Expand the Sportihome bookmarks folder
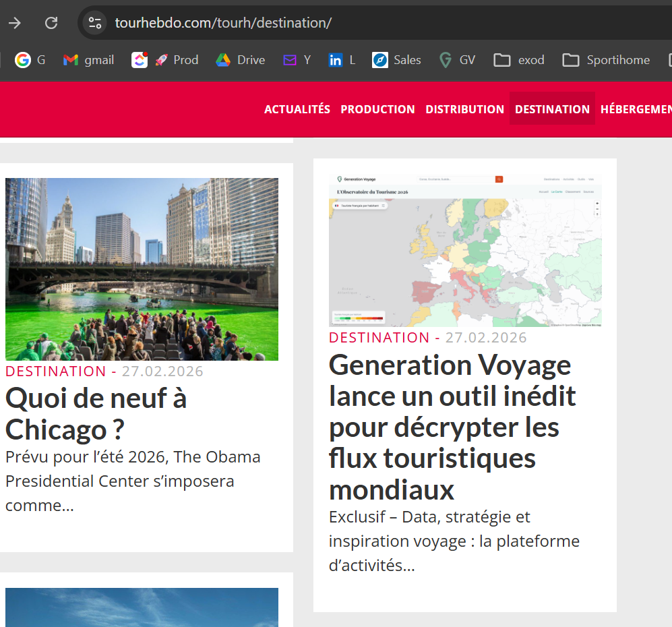The height and width of the screenshot is (627, 672). [x=606, y=60]
